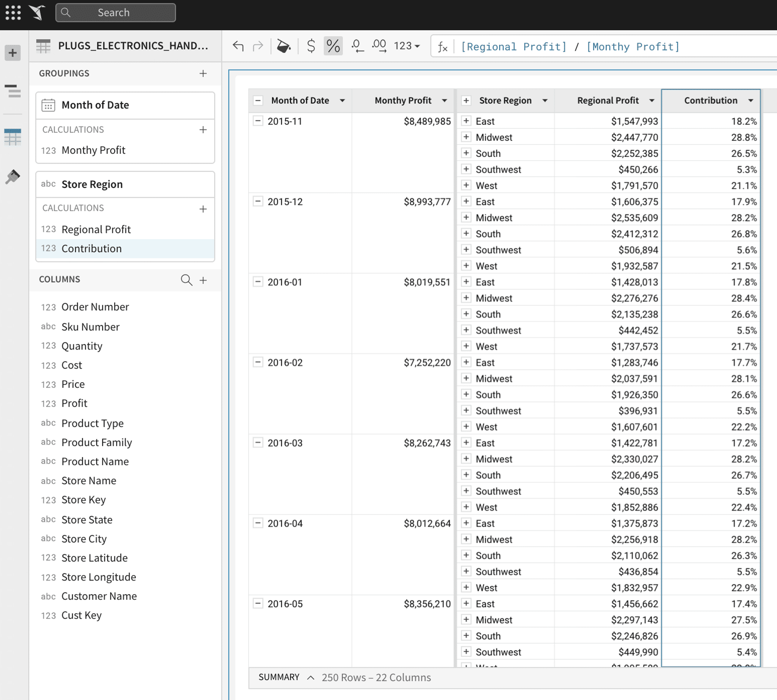Open Contribution column header dropdown arrow
Viewport: 777px width, 700px height.
(751, 100)
